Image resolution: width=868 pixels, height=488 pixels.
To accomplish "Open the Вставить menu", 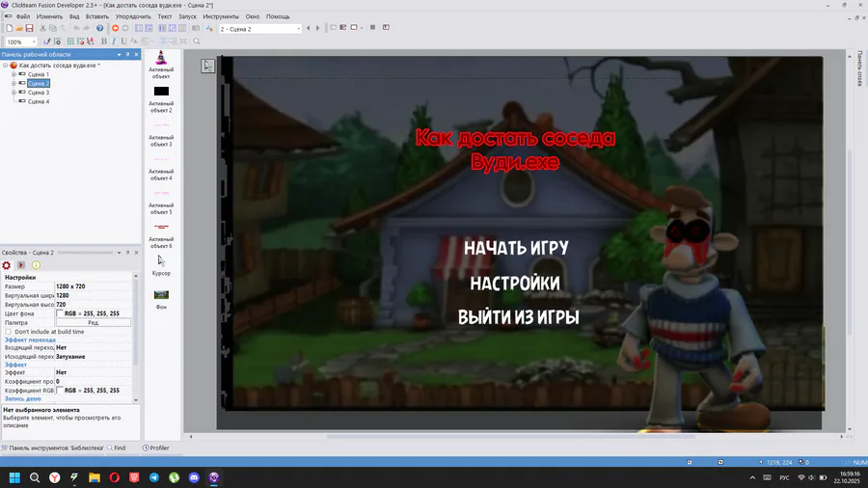I will (96, 16).
